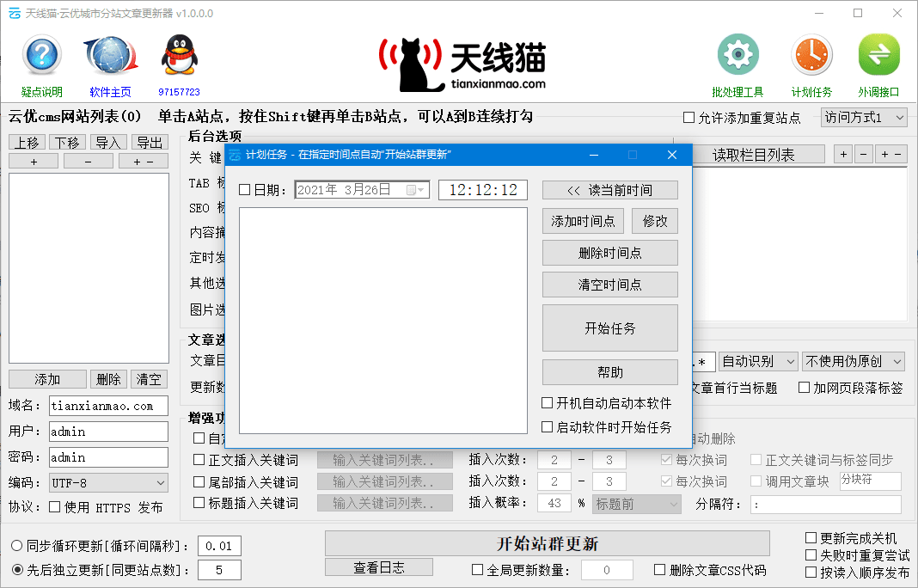Enable 尾部插入关键词 checkbox
This screenshot has width=918, height=588.
coord(199,482)
